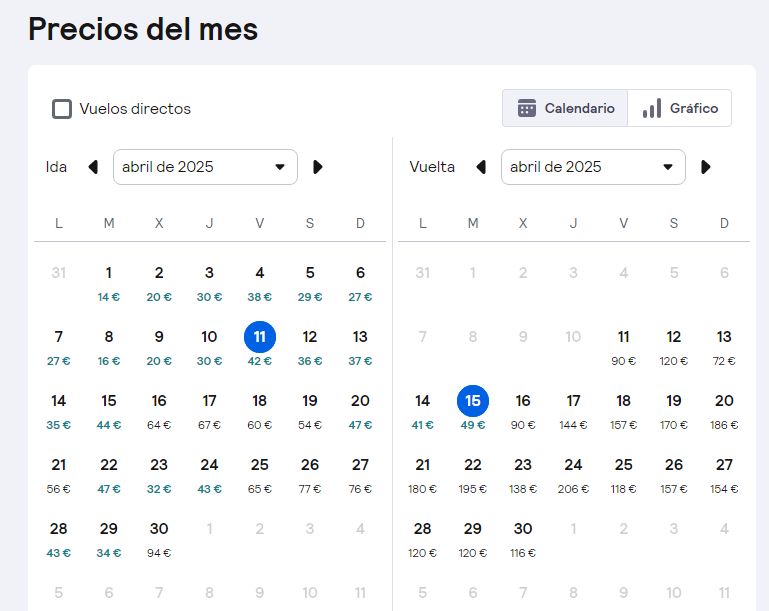
Task: Select April 27 return at 154 €
Action: (724, 476)
